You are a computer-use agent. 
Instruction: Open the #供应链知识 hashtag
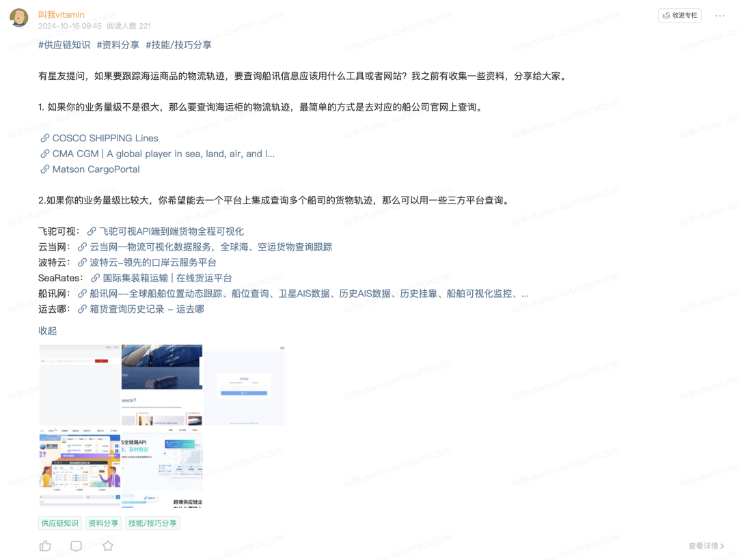point(64,44)
